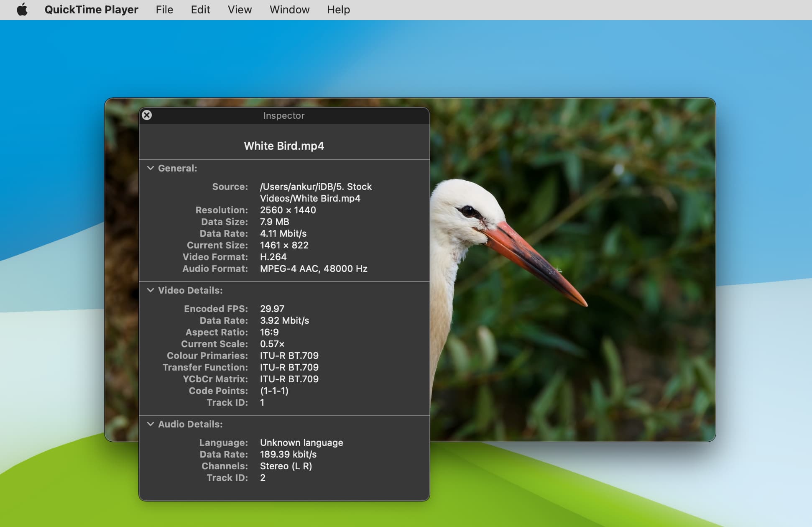This screenshot has width=812, height=527.
Task: Click the H.264 video format value
Action: (273, 257)
